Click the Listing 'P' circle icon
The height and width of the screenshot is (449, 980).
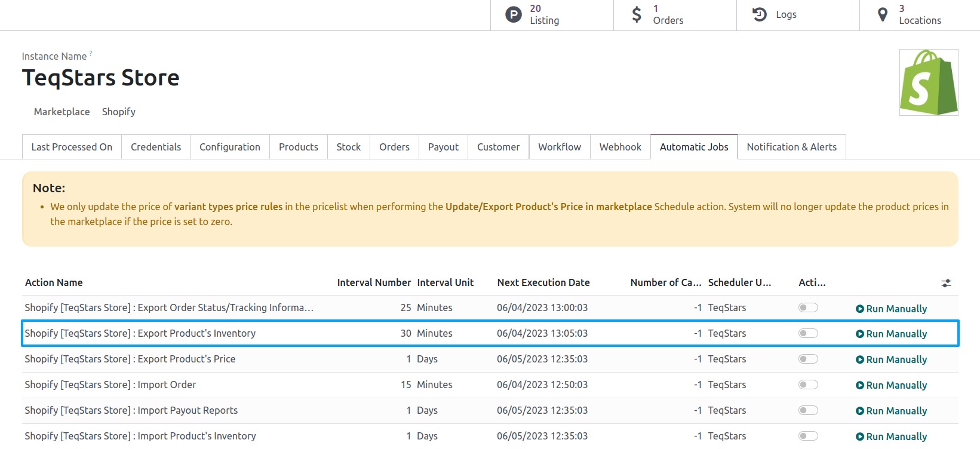click(x=514, y=14)
